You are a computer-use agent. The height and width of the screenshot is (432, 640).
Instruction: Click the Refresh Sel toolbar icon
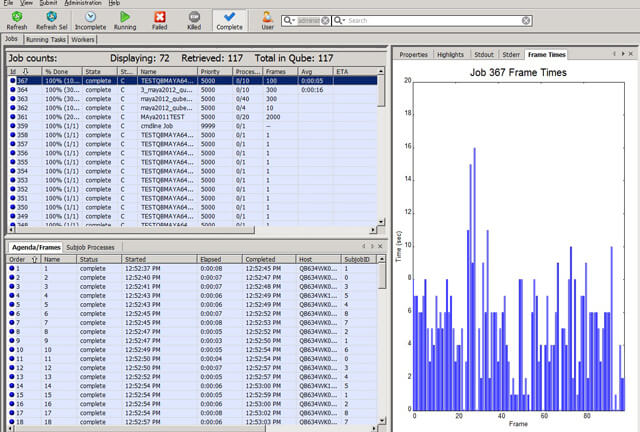[51, 20]
